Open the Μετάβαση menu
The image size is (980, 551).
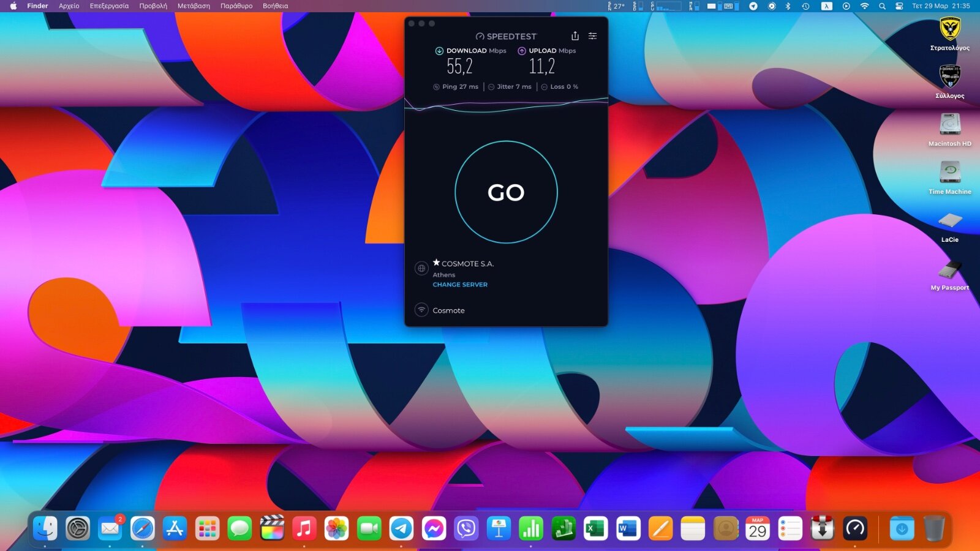pos(194,6)
